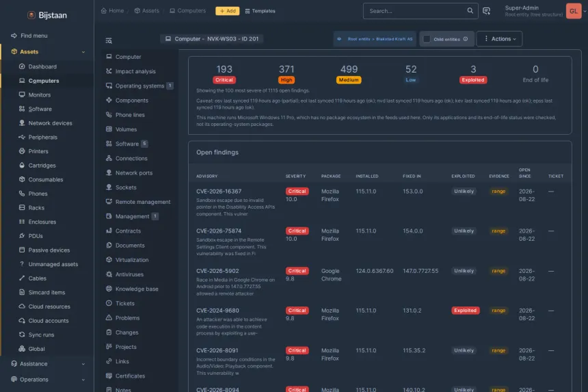The width and height of the screenshot is (588, 392).
Task: Open advisory CVE-2026-8091
Action: [x=217, y=350]
